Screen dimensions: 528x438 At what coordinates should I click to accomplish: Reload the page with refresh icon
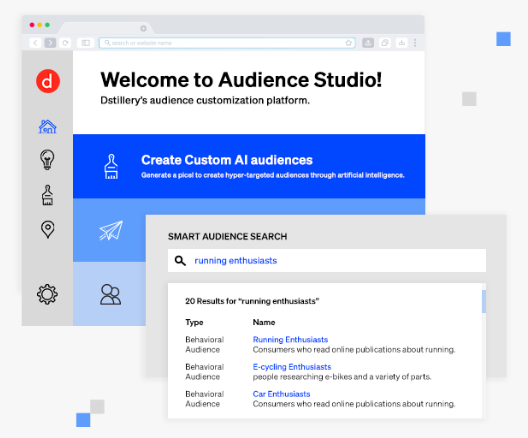pyautogui.click(x=65, y=43)
